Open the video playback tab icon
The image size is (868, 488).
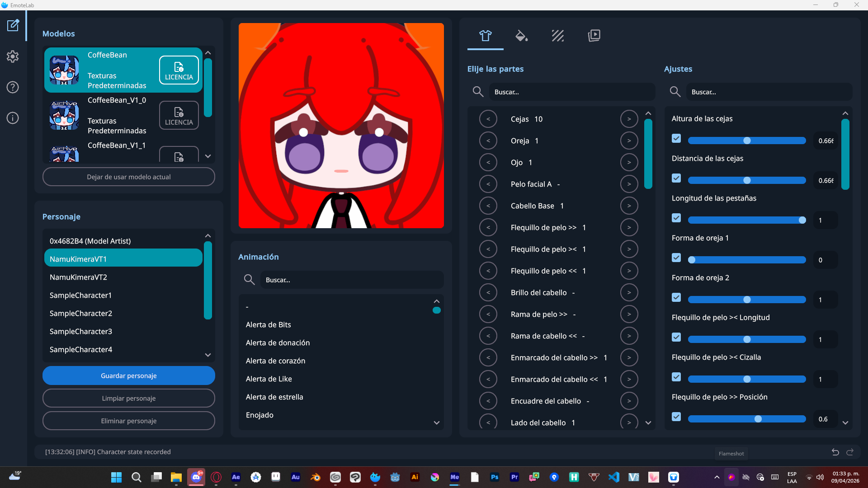pyautogui.click(x=594, y=36)
